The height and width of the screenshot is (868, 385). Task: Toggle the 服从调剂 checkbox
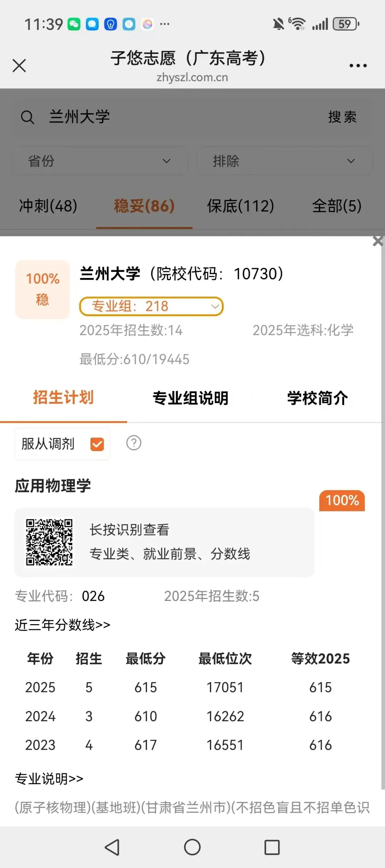(x=97, y=444)
